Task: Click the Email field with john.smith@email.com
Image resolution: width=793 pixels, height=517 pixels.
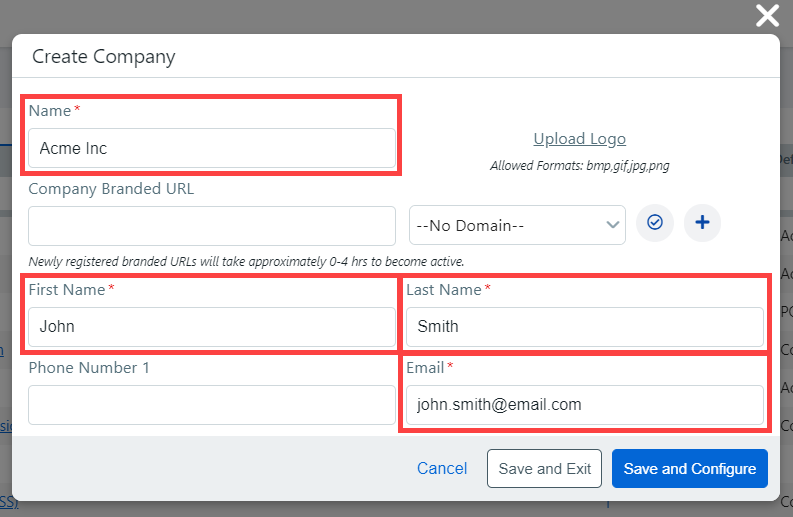Action: [584, 405]
